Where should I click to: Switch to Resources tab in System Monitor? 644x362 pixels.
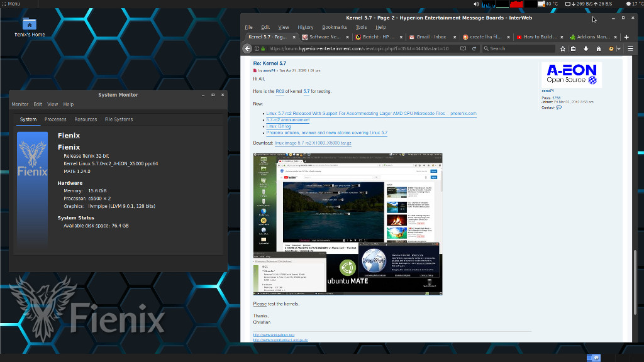click(86, 119)
